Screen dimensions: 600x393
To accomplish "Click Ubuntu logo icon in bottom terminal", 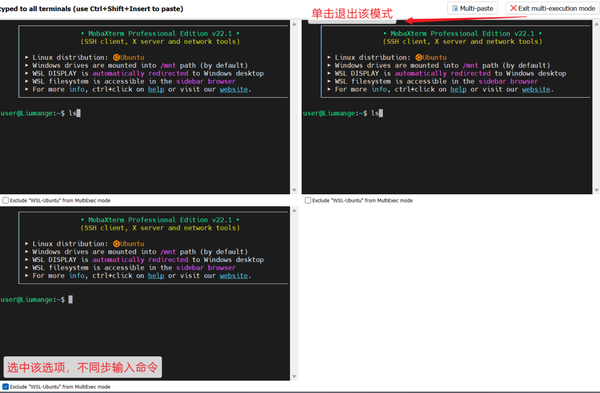I will click(x=116, y=244).
